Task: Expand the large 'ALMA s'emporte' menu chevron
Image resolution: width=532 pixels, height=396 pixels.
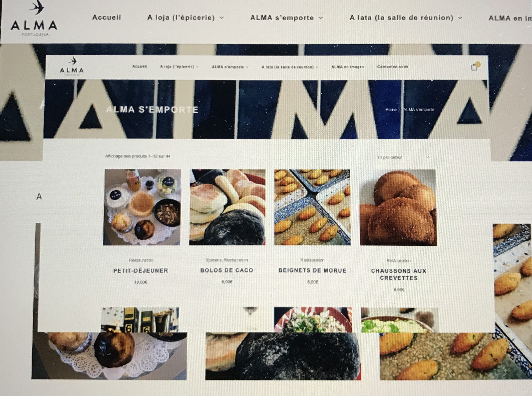Action: [321, 17]
